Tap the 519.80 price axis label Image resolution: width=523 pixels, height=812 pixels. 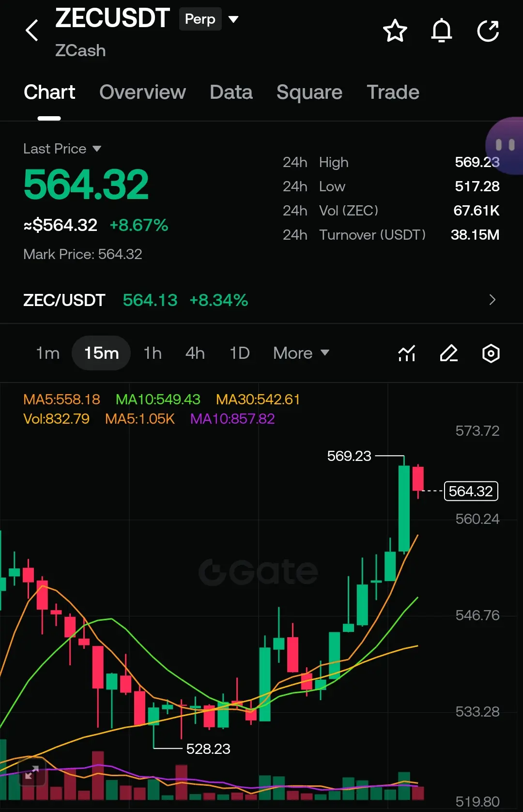(x=477, y=802)
